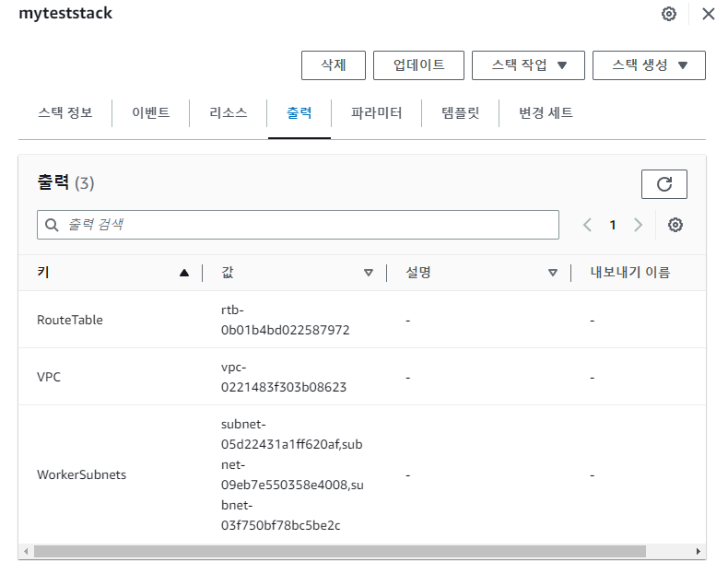
Task: Switch to the 이벤트 tab
Action: click(150, 112)
